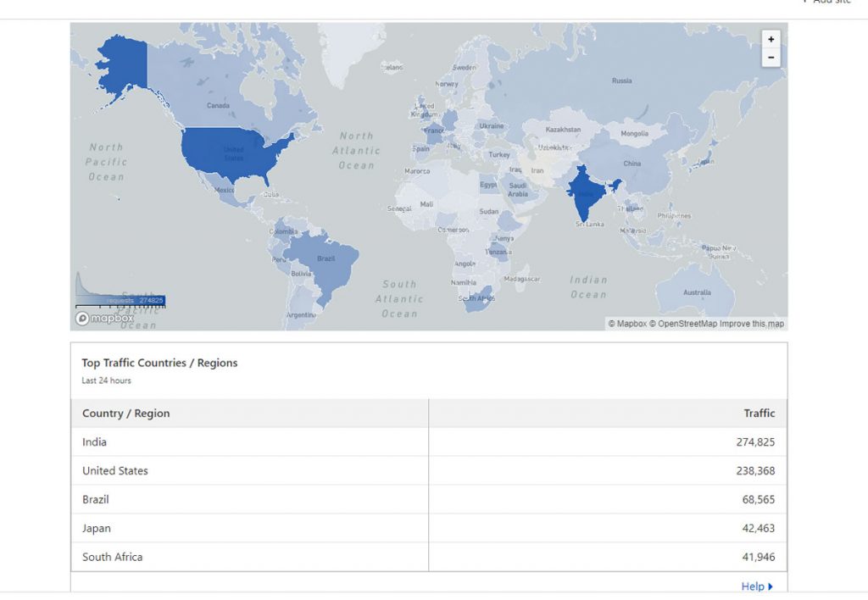868x600 pixels.
Task: Click the Help arrow icon
Action: click(771, 586)
